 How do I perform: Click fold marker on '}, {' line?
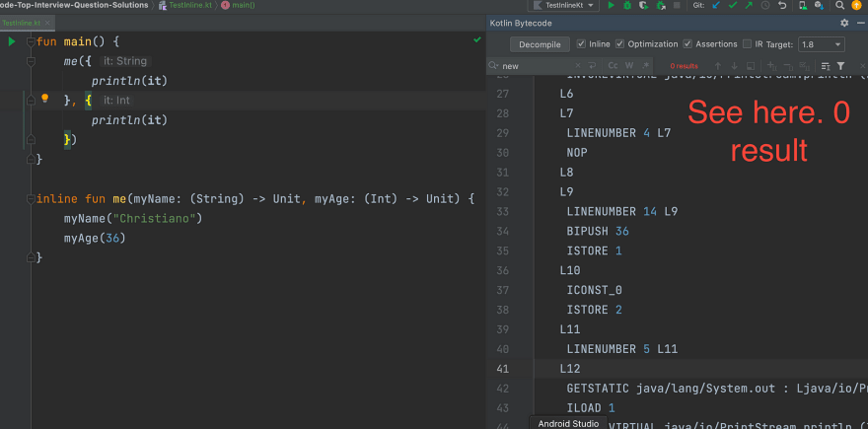click(x=31, y=101)
